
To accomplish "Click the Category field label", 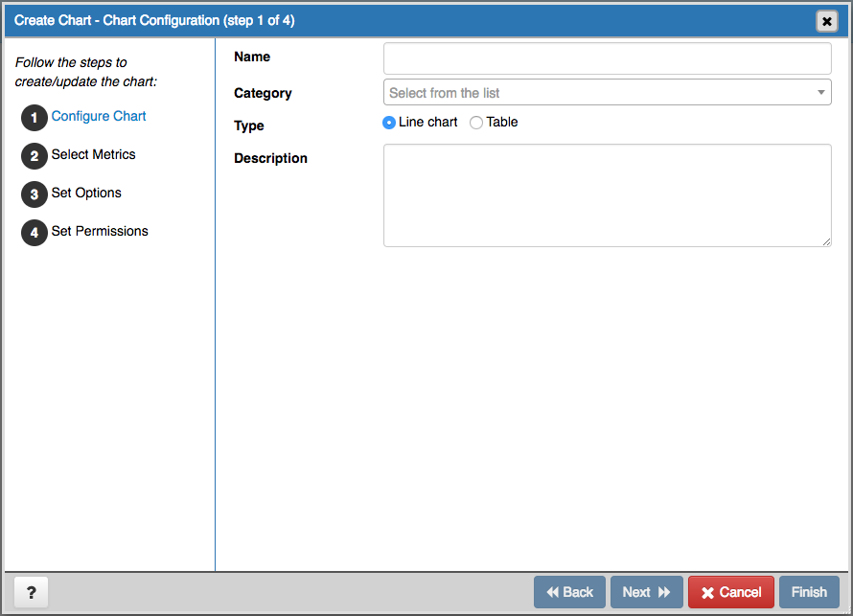I will (x=263, y=94).
